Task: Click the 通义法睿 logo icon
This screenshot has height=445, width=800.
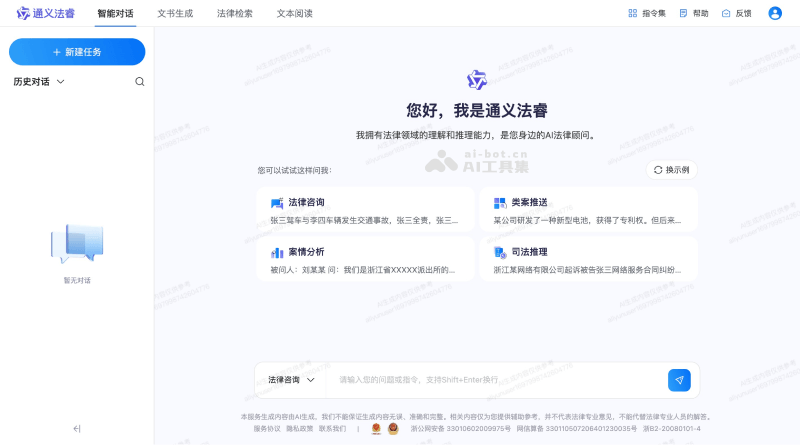Action: point(23,13)
